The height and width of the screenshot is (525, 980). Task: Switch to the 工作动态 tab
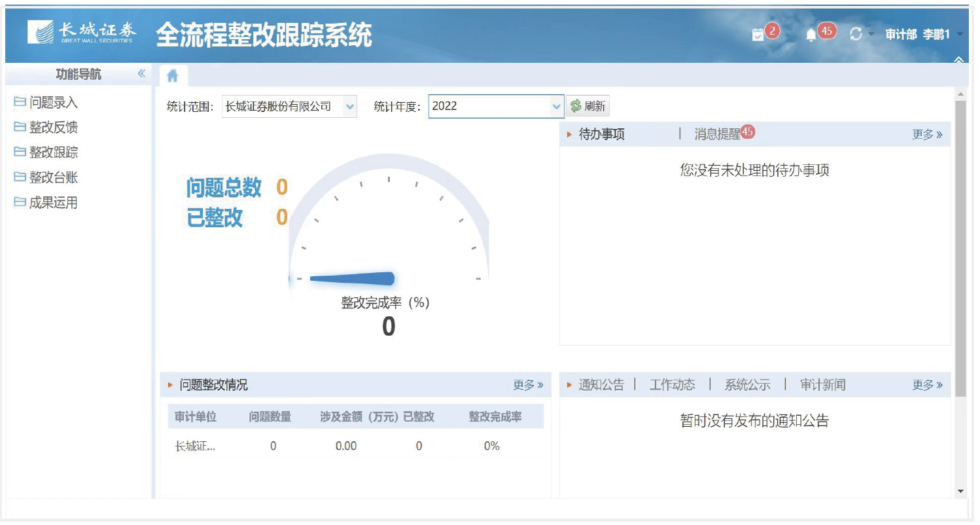(x=672, y=385)
